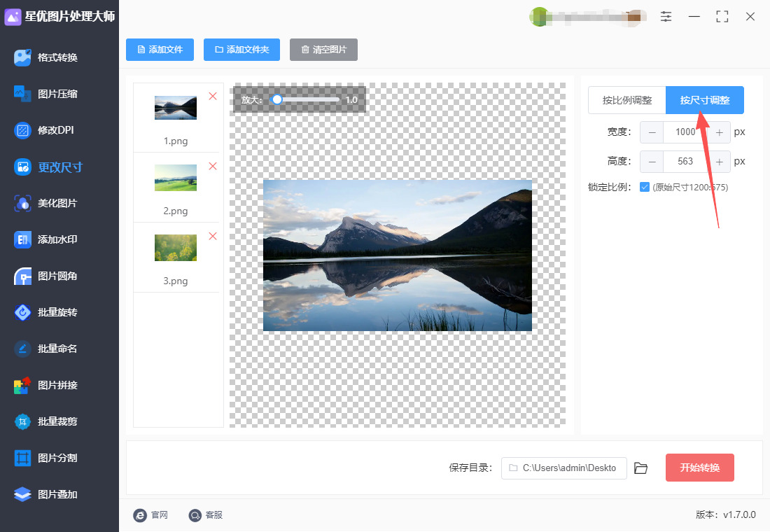Switch to the 按比例调整 tab
This screenshot has height=532, width=770.
click(x=627, y=100)
